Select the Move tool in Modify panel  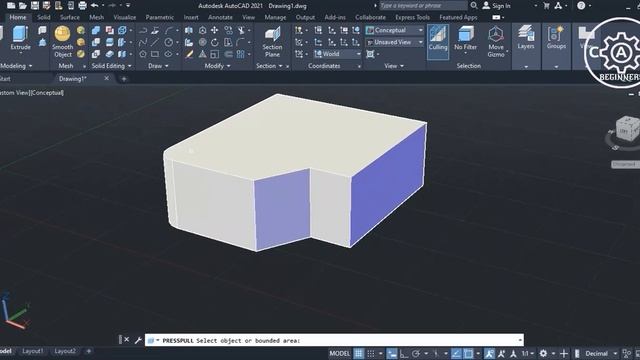tap(215, 30)
